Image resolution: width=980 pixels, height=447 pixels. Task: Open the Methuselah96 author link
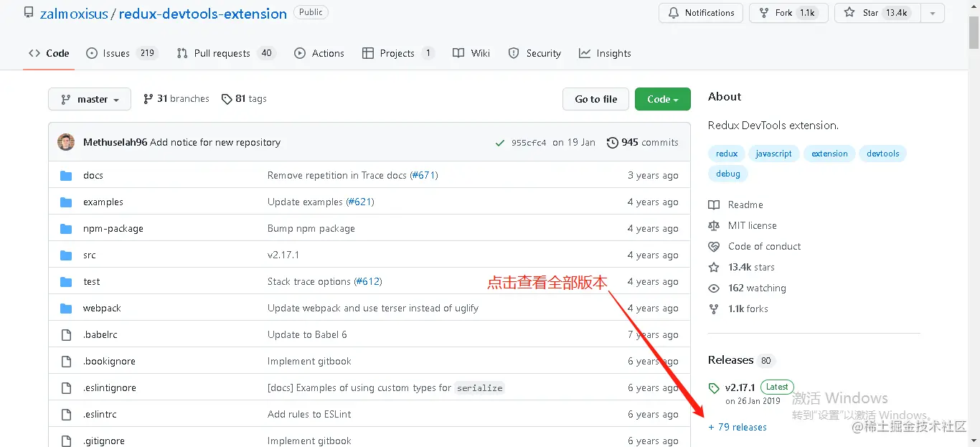(115, 142)
